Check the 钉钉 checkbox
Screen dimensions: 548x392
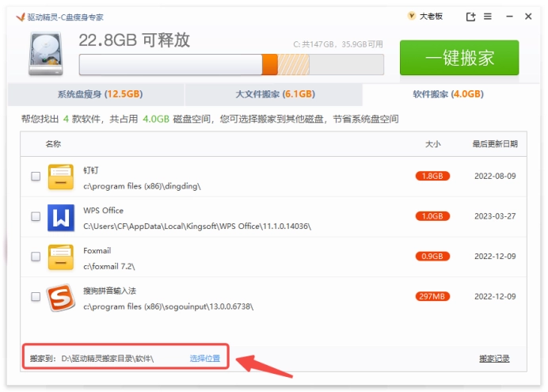click(36, 177)
